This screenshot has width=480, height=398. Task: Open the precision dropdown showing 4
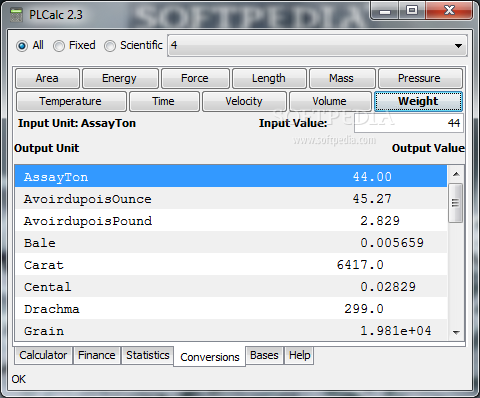click(317, 45)
